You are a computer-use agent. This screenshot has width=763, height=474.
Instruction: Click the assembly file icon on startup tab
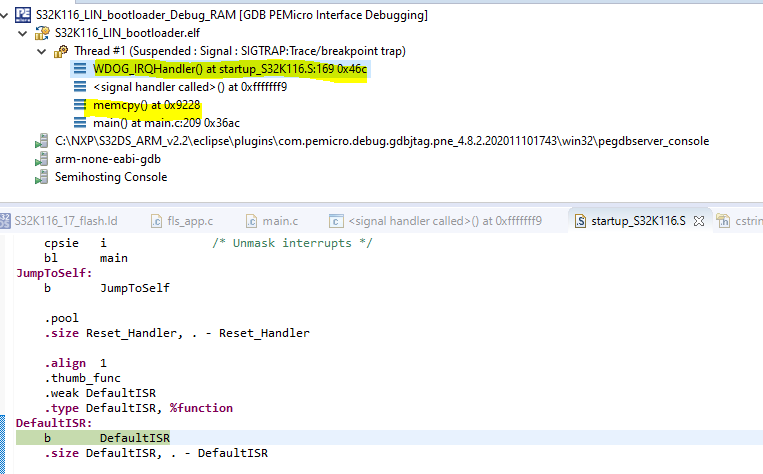point(581,221)
